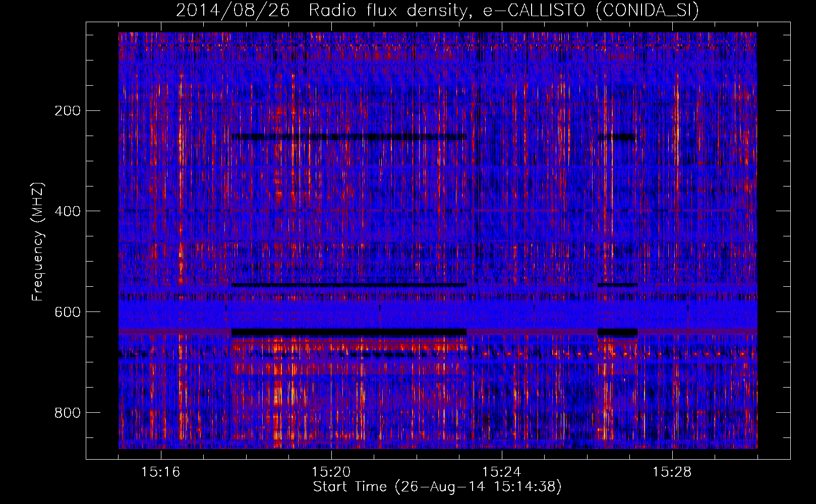Click the Start Time (26-Aug-14 15:14:38) label

pyautogui.click(x=437, y=487)
